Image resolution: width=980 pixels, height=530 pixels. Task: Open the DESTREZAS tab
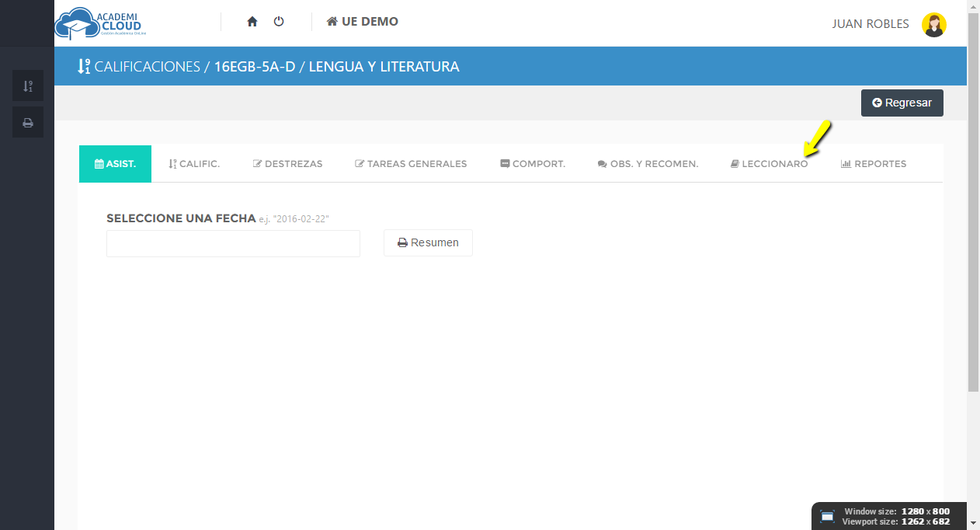[287, 164]
